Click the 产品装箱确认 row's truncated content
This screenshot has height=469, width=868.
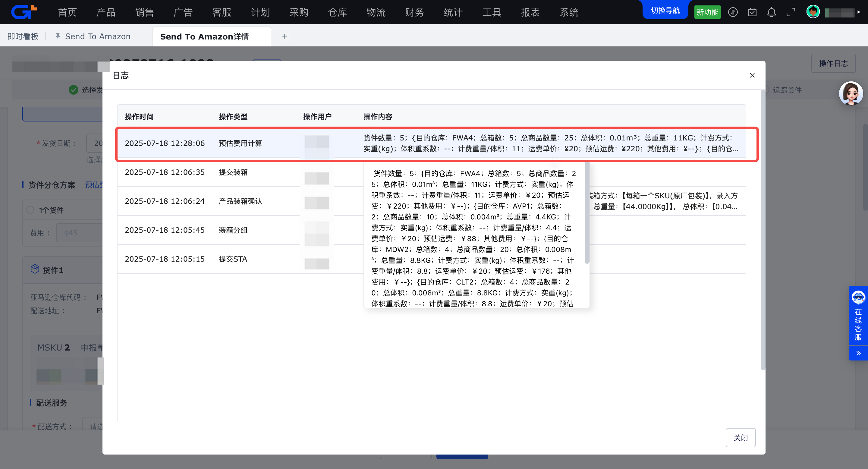(x=664, y=201)
